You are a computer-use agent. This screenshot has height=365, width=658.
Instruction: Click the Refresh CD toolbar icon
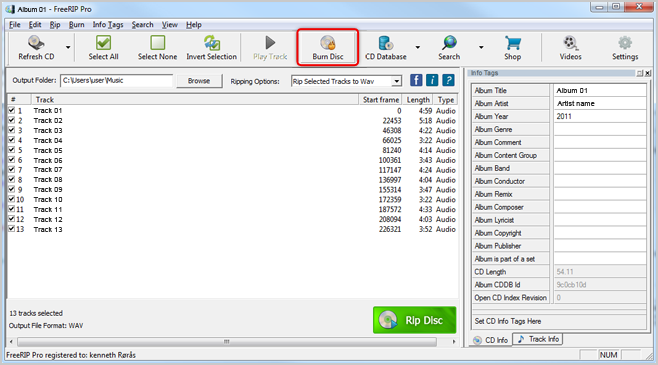(36, 43)
